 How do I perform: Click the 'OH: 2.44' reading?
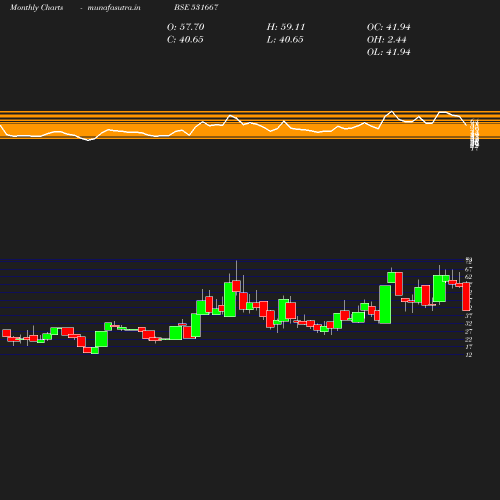point(387,40)
